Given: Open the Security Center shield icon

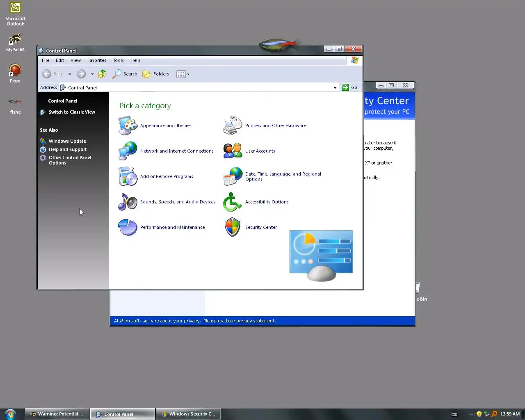Looking at the screenshot, I should click(x=233, y=227).
